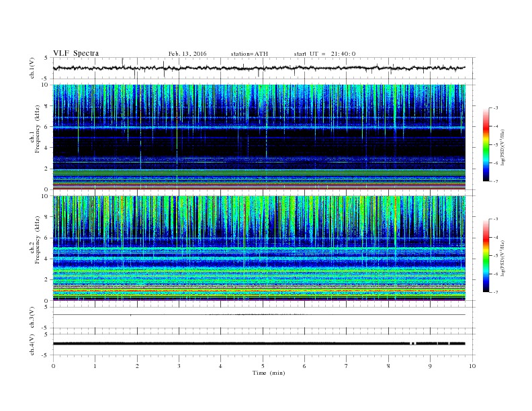This screenshot has width=532, height=411.
Task: Click the time axis tick label "1"
Action: [95, 366]
